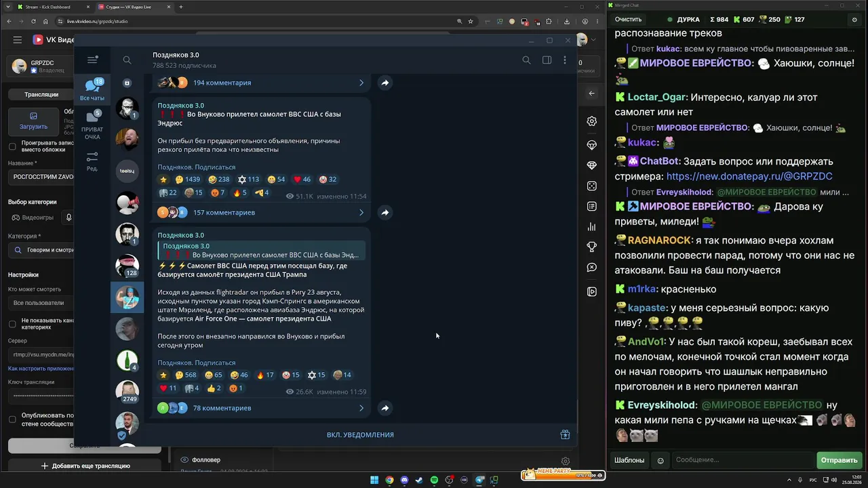This screenshot has width=868, height=488.
Task: Open the 'Все чаты' folder
Action: (92, 90)
